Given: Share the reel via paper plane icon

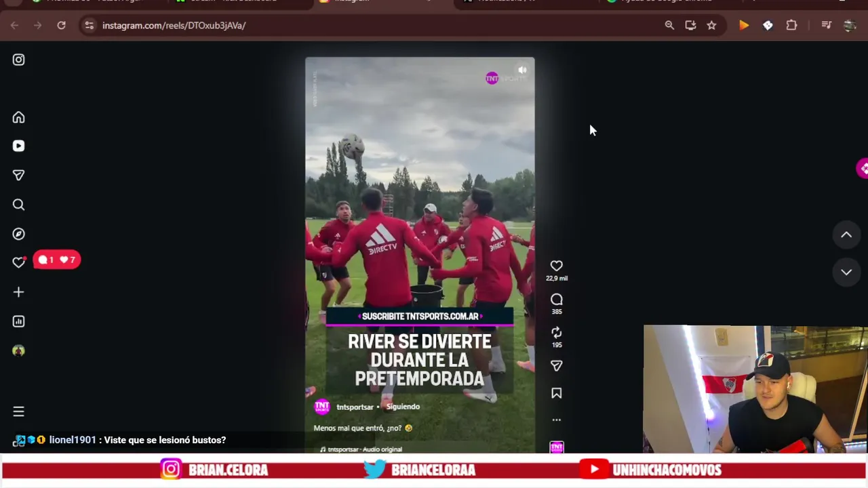Looking at the screenshot, I should tap(556, 366).
